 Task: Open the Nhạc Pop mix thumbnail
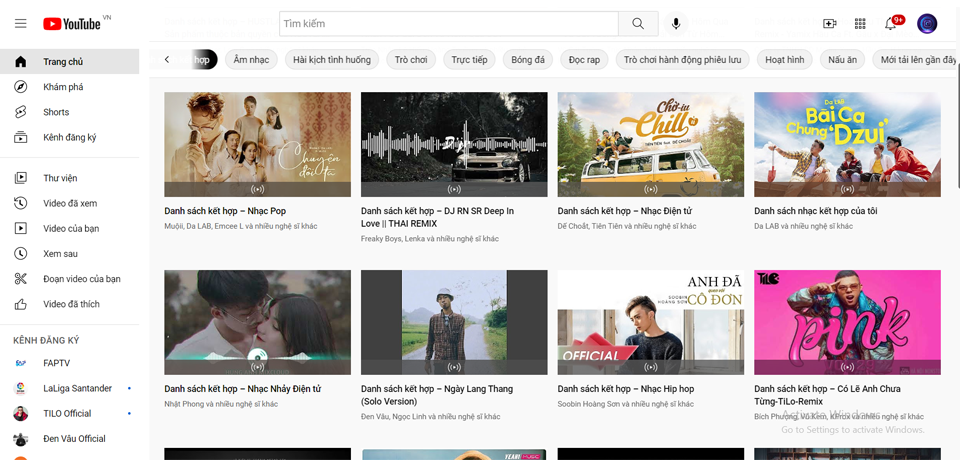pos(258,145)
